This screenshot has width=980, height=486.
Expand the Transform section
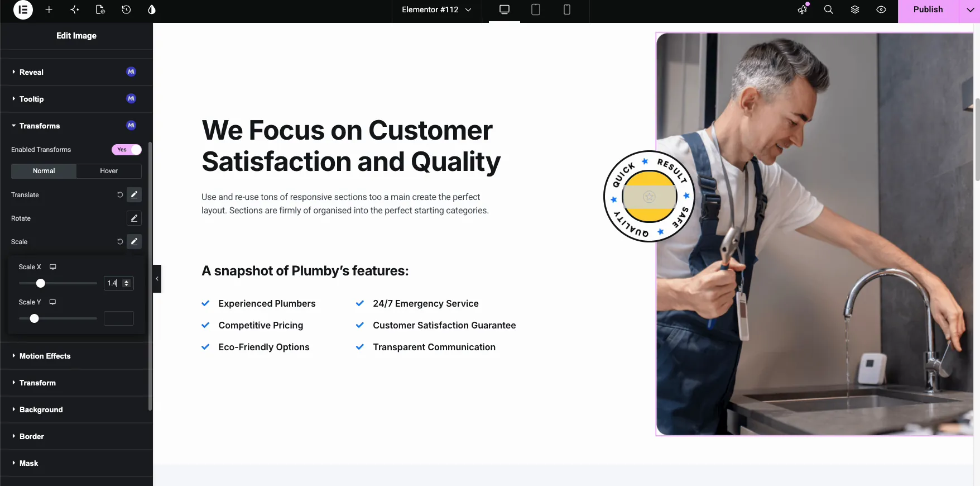click(76, 383)
